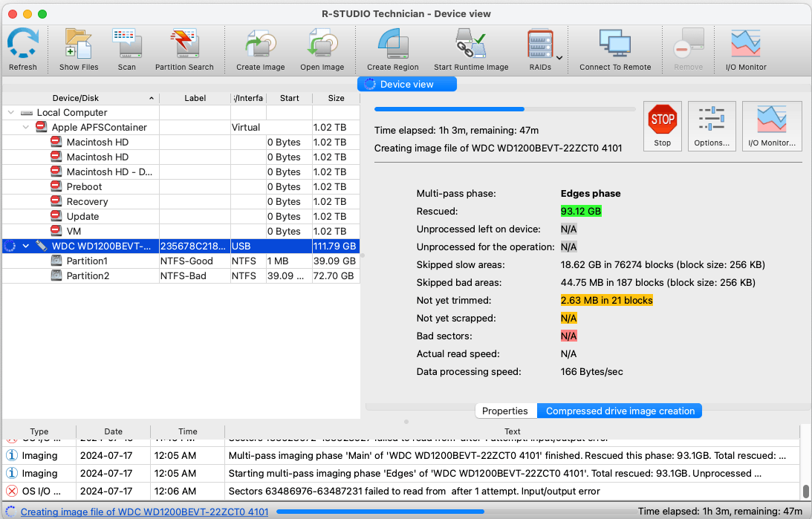Click the imaging progress bar in right panel

505,109
